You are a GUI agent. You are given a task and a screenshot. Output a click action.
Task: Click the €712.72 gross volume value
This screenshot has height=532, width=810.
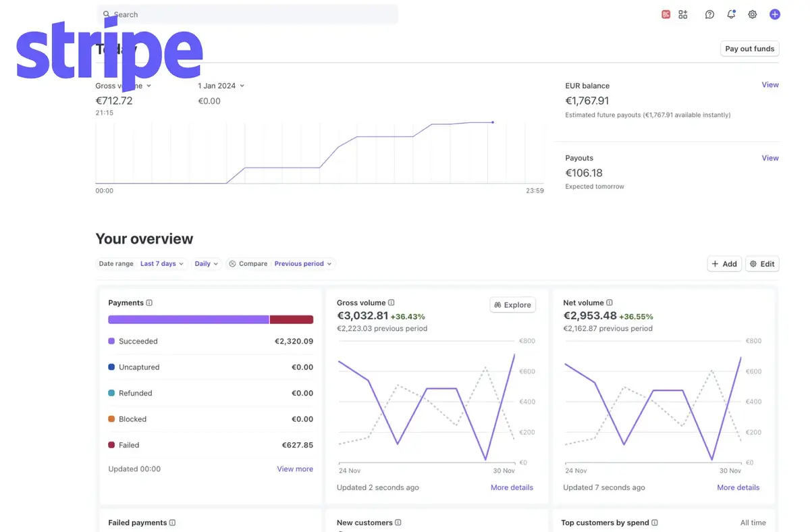[114, 101]
